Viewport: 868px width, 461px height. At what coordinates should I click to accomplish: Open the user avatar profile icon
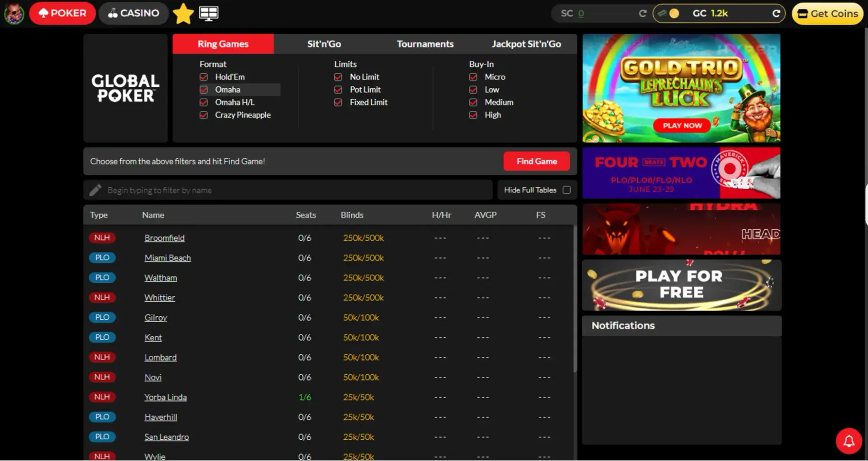[x=14, y=13]
